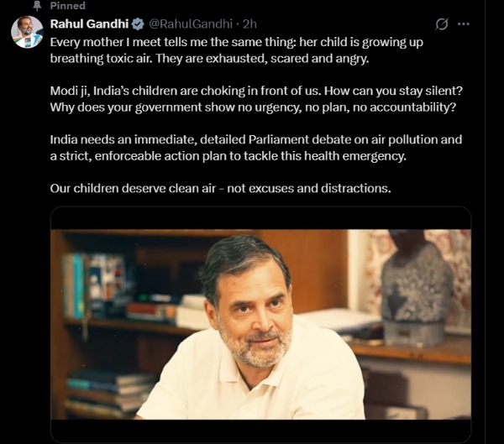The image size is (504, 444).
Task: Click the Grok icon on the post
Action: 438,24
